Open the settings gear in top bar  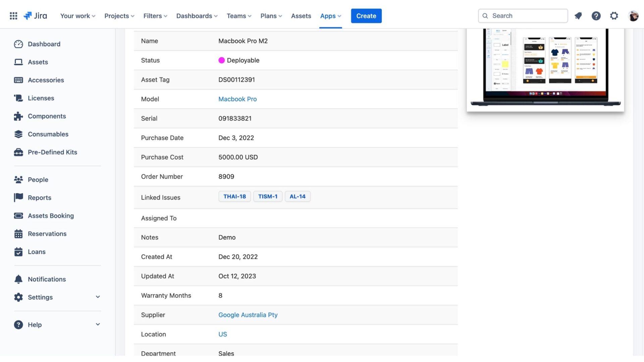tap(614, 16)
